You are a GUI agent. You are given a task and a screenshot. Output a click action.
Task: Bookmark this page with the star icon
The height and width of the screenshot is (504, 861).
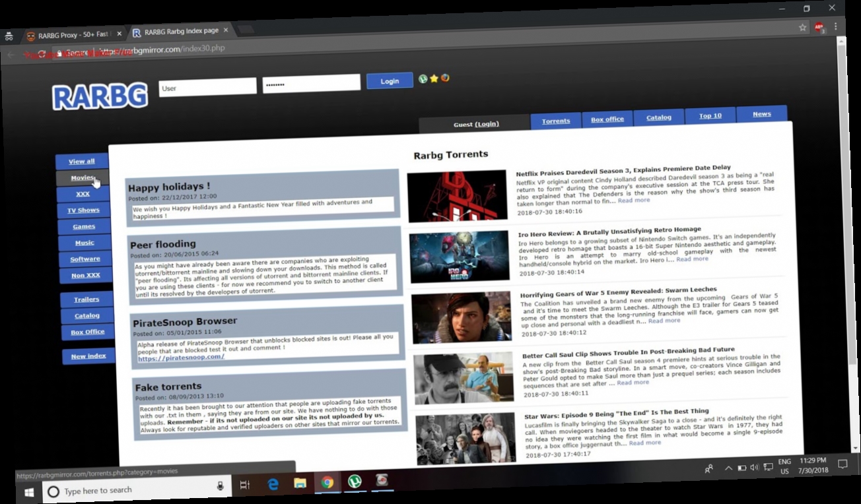pos(803,28)
